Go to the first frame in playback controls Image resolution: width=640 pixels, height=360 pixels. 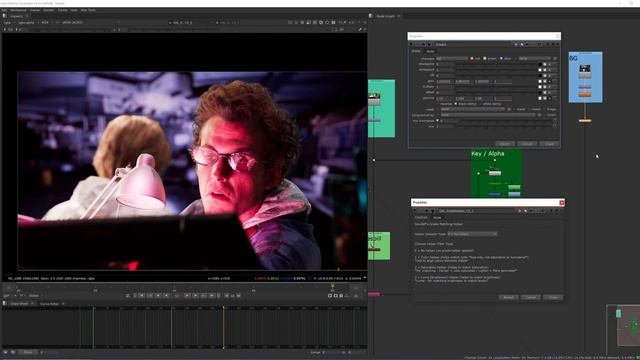[142, 296]
